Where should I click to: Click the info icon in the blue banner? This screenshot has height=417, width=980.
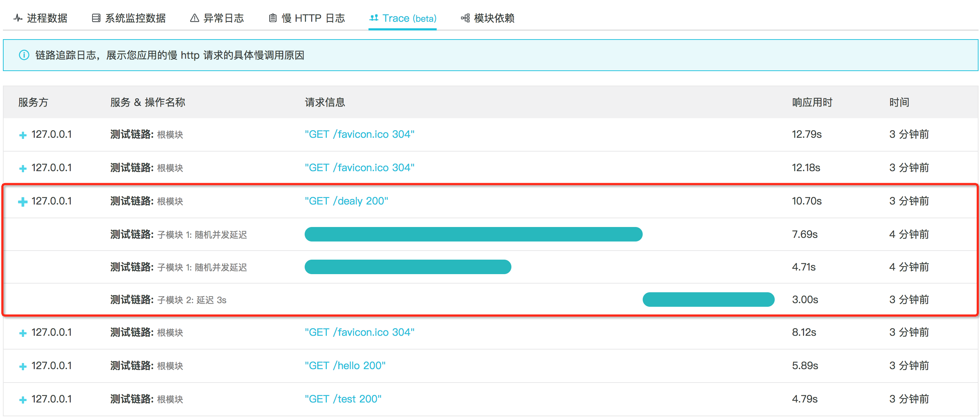(x=24, y=55)
